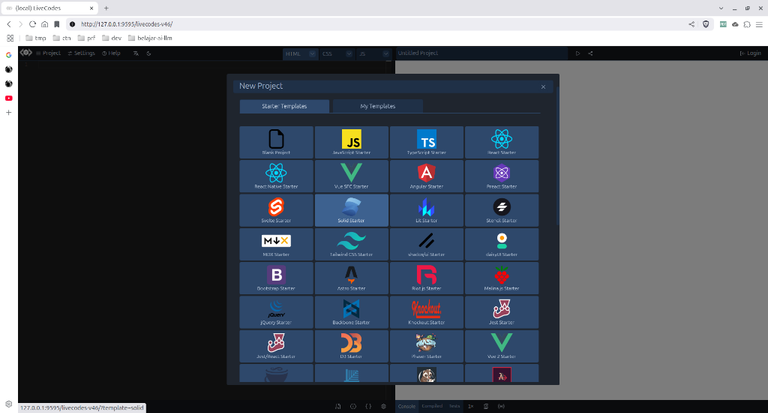
Task: Reload the page in browser
Action: [x=32, y=24]
